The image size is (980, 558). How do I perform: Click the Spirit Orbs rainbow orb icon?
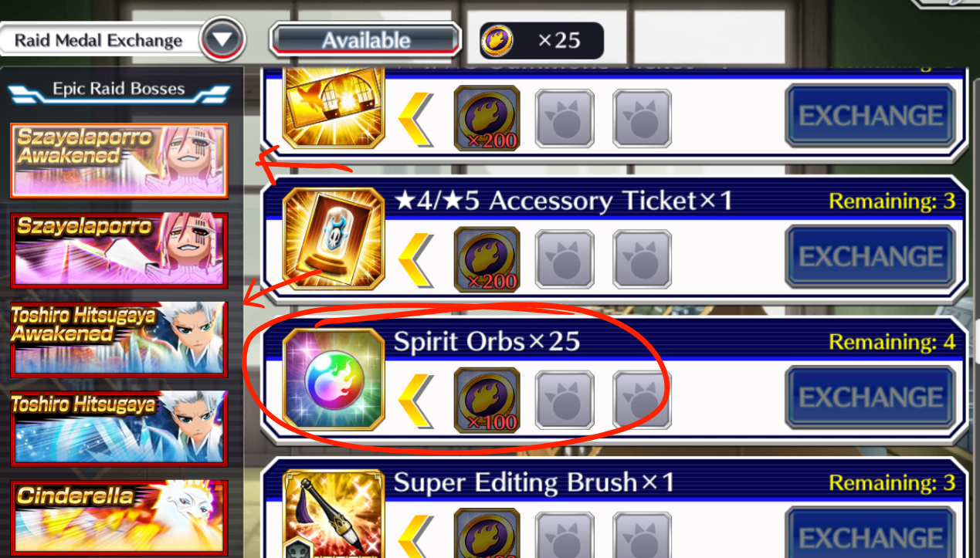pos(334,378)
